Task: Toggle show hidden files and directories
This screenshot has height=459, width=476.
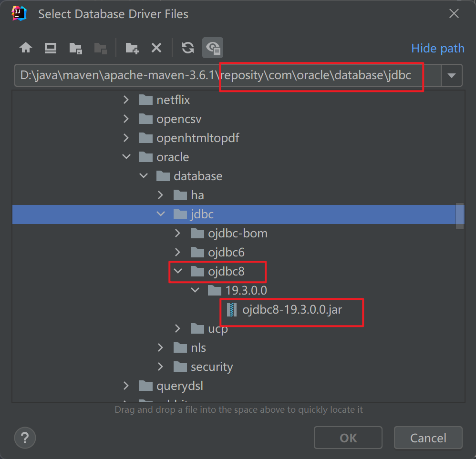Action: (x=213, y=48)
